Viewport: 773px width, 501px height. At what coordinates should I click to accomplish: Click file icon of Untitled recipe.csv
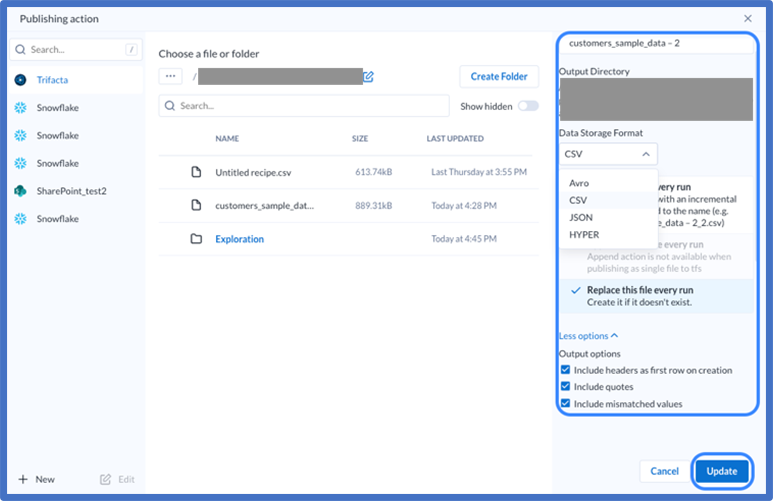(196, 172)
